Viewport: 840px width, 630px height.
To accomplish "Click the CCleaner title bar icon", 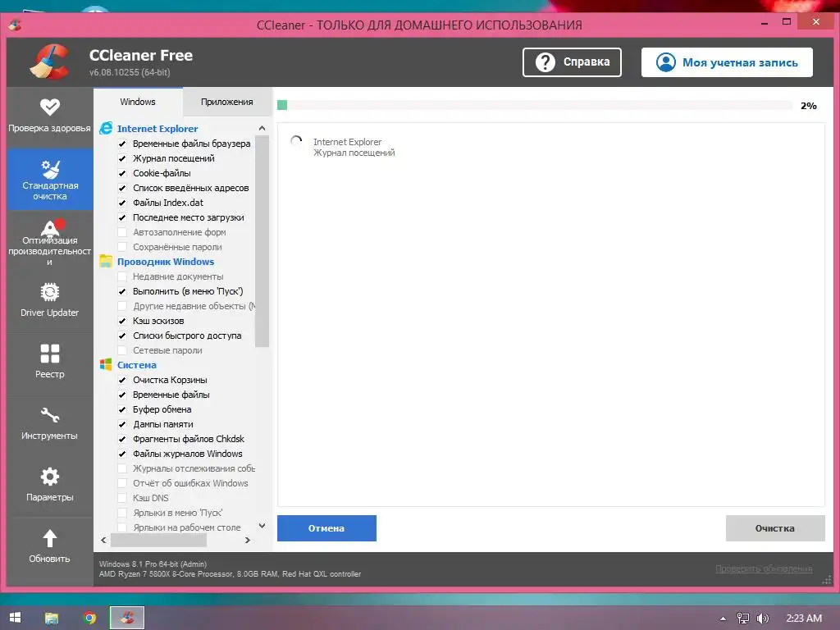I will 15,25.
